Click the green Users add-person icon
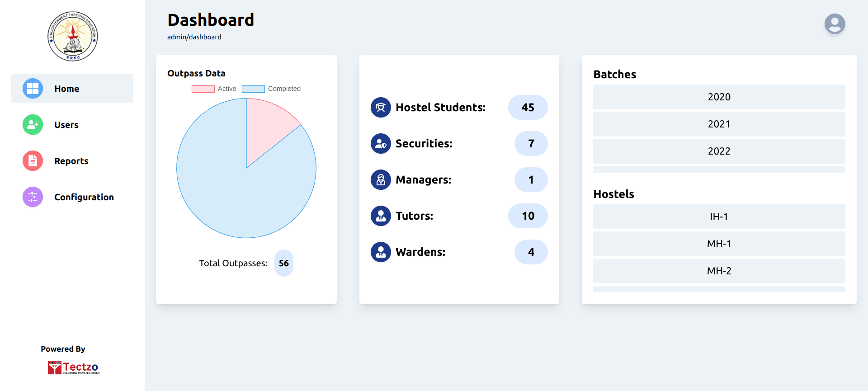This screenshot has width=868, height=391. [x=33, y=125]
